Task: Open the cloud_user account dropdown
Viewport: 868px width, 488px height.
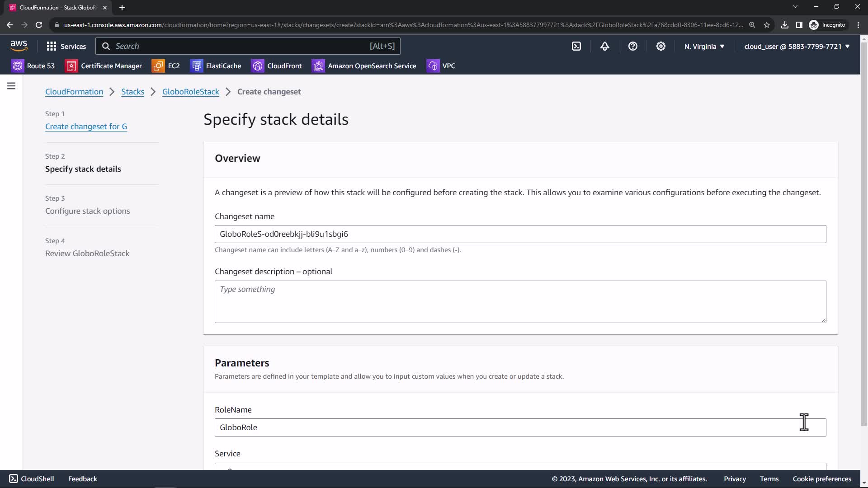Action: click(797, 46)
